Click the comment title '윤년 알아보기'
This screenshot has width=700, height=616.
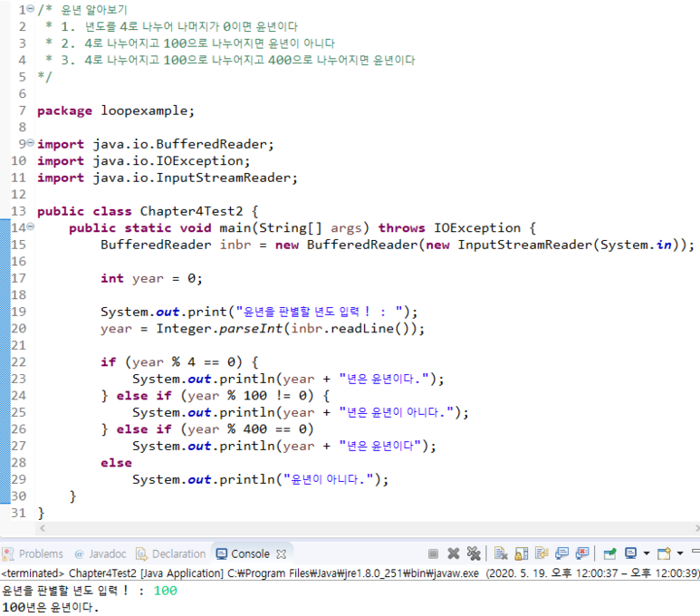coord(94,9)
